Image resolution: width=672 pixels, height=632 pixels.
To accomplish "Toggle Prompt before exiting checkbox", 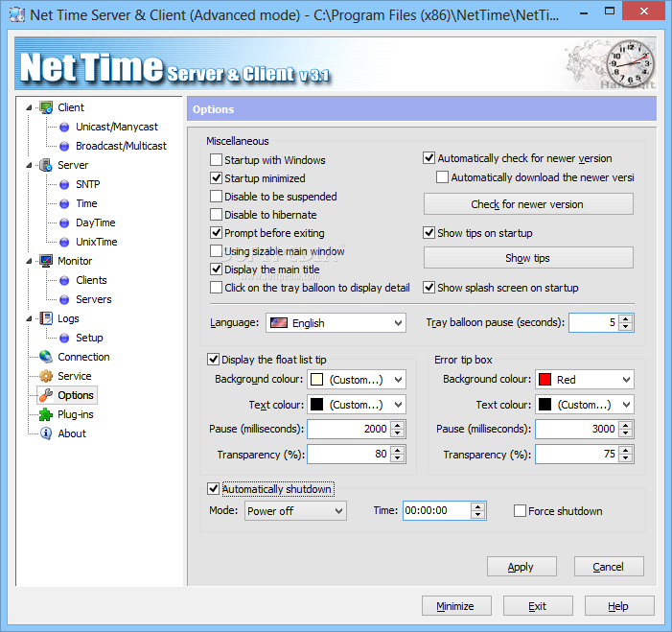I will point(216,233).
